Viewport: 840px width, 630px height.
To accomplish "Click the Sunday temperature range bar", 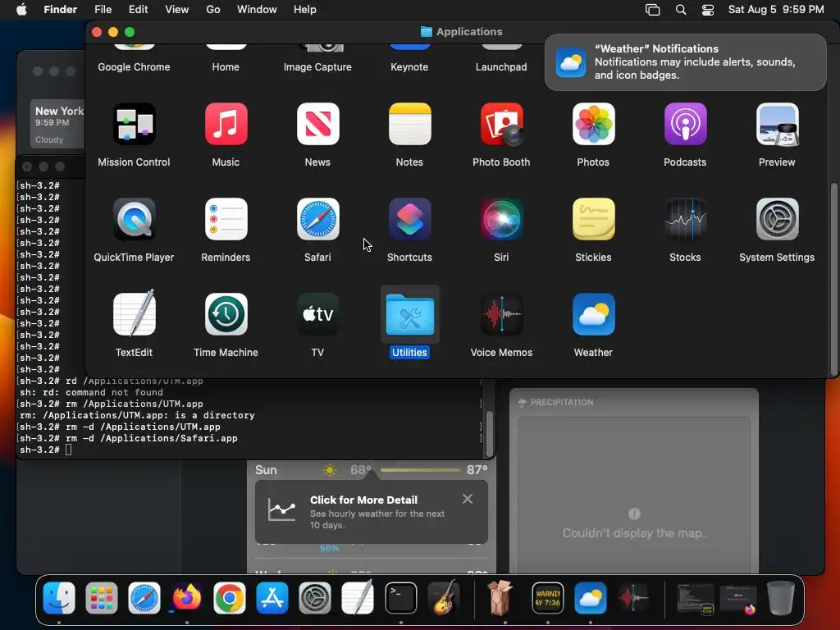I will click(421, 470).
